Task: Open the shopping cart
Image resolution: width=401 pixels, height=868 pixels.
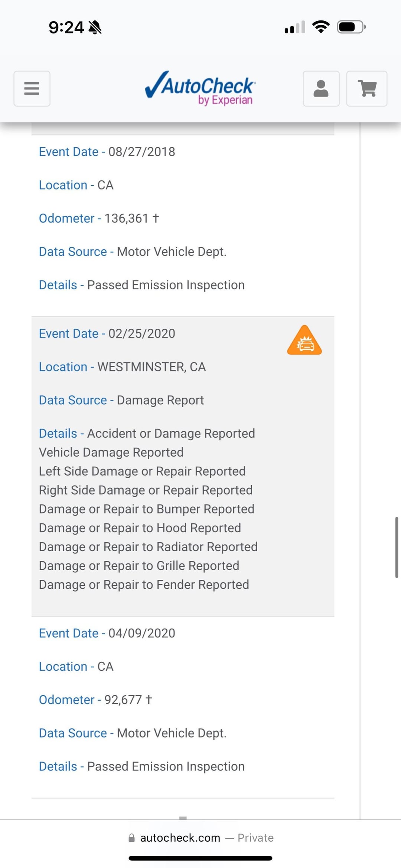Action: pos(366,89)
